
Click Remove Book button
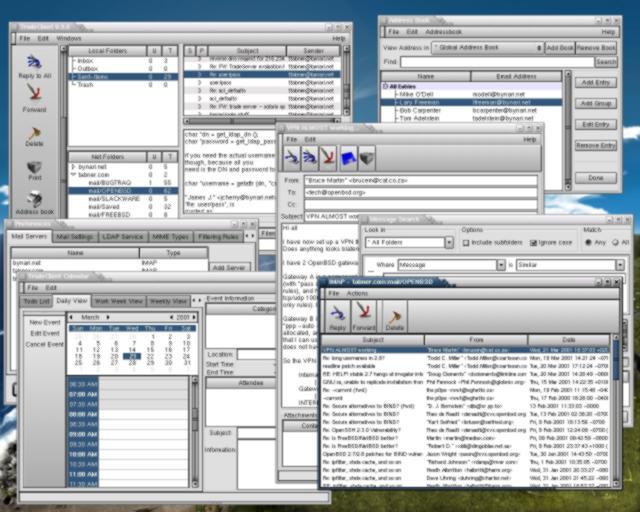pyautogui.click(x=596, y=48)
